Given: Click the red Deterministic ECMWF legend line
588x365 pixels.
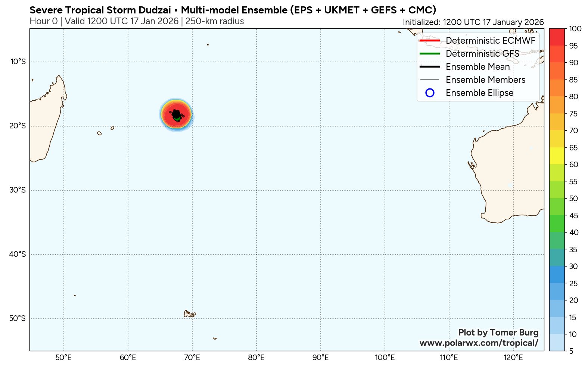Looking at the screenshot, I should (x=430, y=41).
